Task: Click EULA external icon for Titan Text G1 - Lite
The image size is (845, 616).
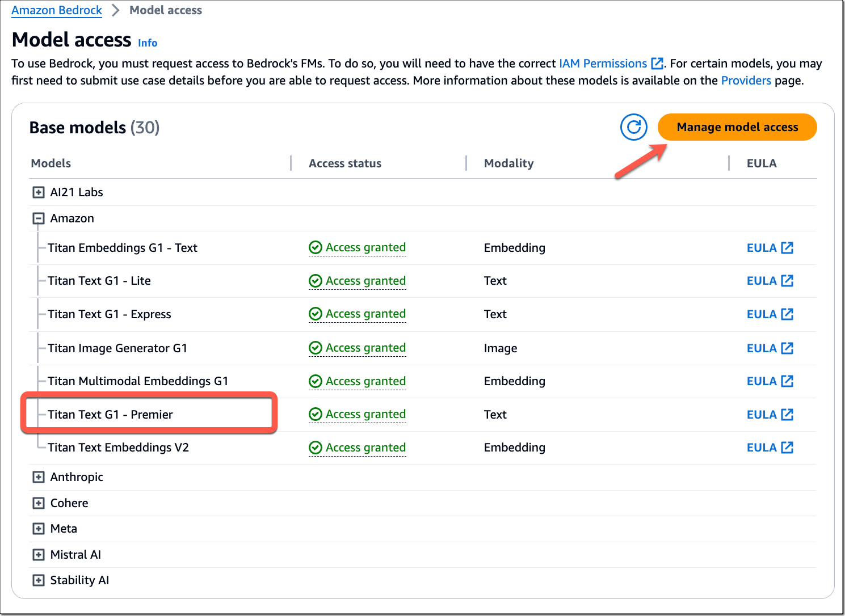Action: click(787, 281)
